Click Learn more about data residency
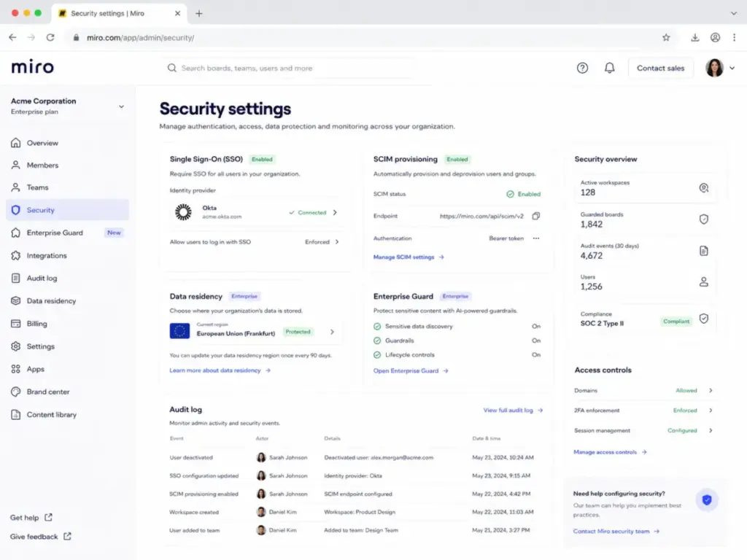The width and height of the screenshot is (747, 560). [x=220, y=370]
